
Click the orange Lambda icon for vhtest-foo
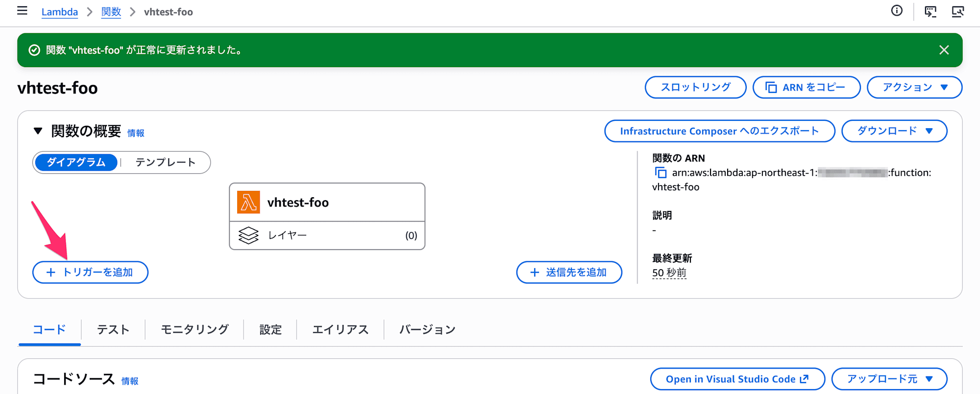pyautogui.click(x=248, y=202)
